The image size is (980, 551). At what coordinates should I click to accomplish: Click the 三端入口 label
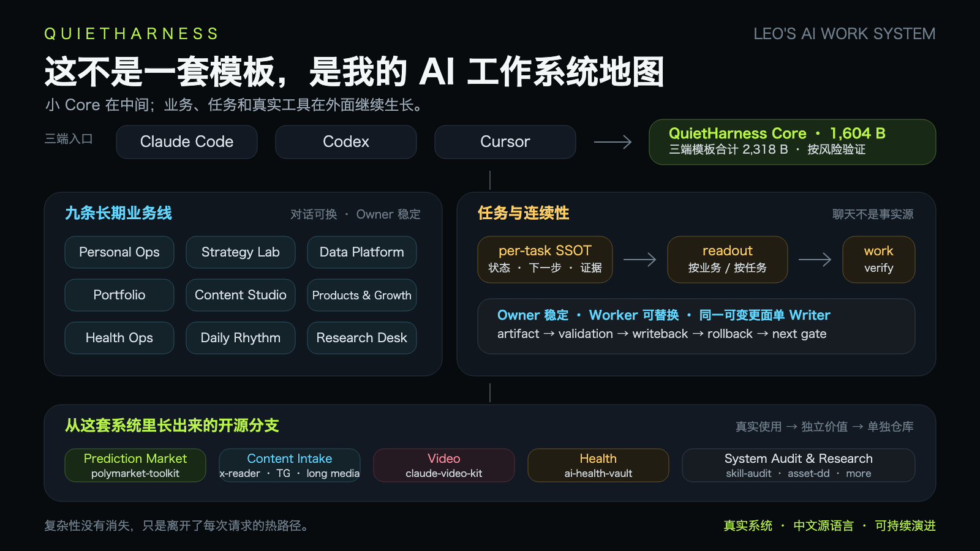[x=69, y=139]
